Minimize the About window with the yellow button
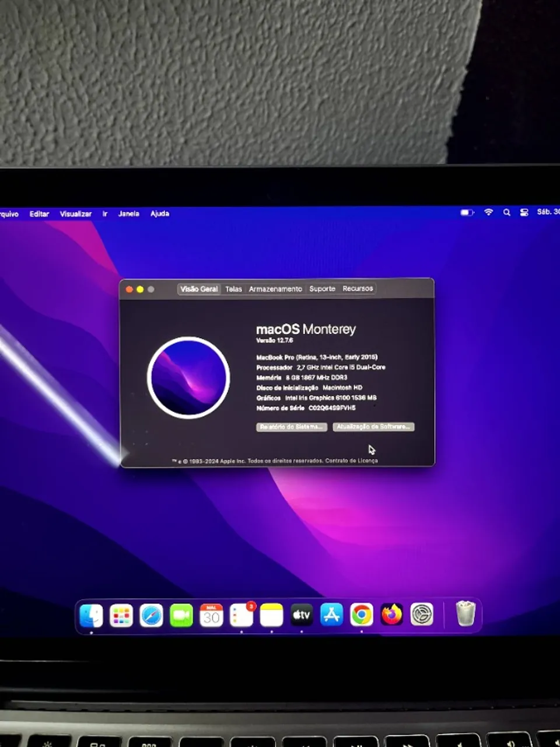 [140, 289]
